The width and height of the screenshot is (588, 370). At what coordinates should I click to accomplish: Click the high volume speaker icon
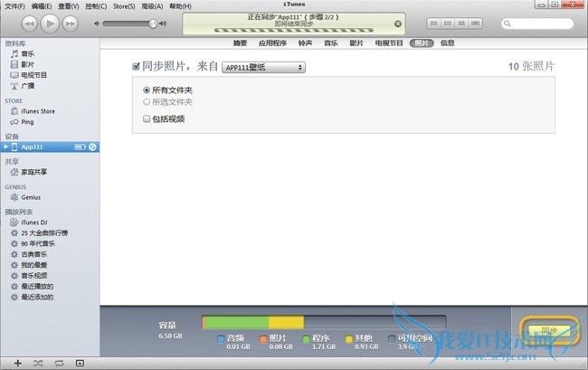pos(163,24)
